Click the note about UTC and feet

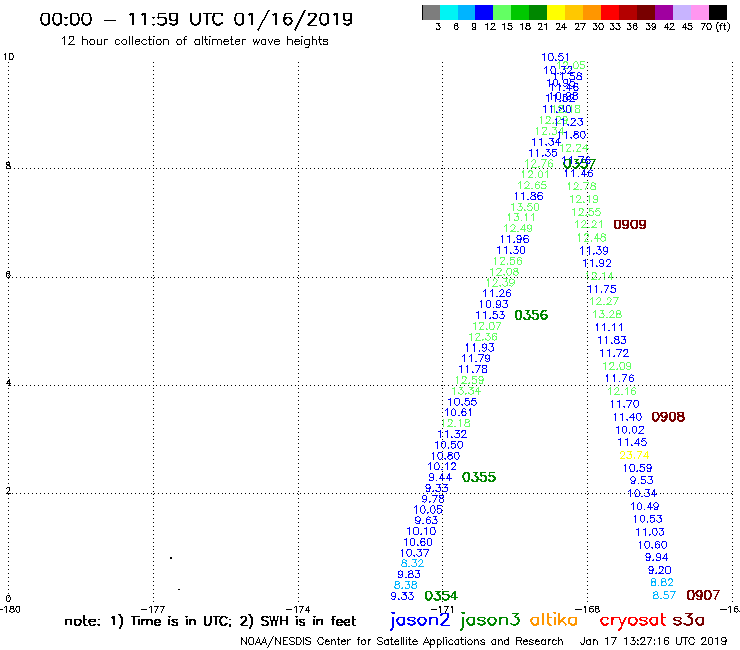click(x=210, y=621)
